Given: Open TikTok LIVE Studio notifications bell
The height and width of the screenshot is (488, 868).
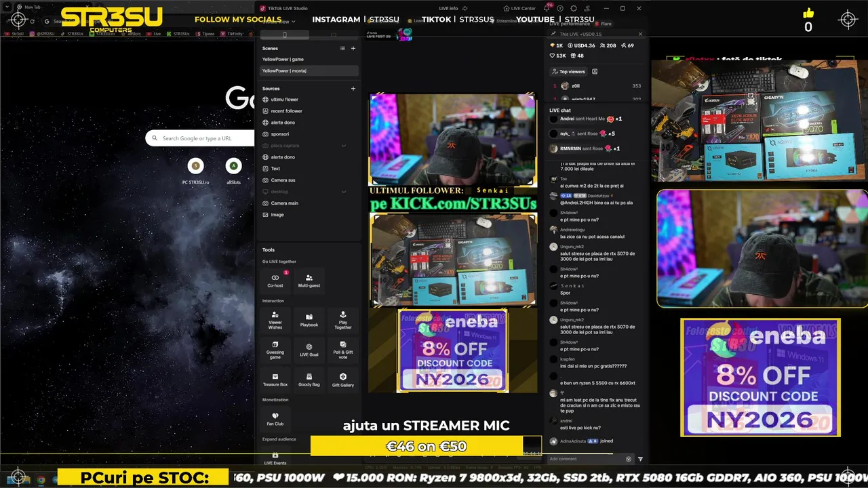Looking at the screenshot, I should [547, 8].
